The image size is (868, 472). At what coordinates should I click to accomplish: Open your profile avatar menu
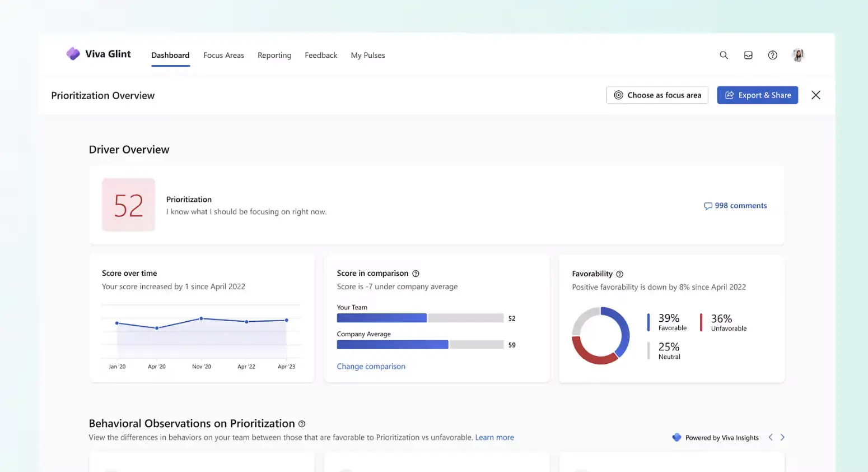(x=797, y=55)
